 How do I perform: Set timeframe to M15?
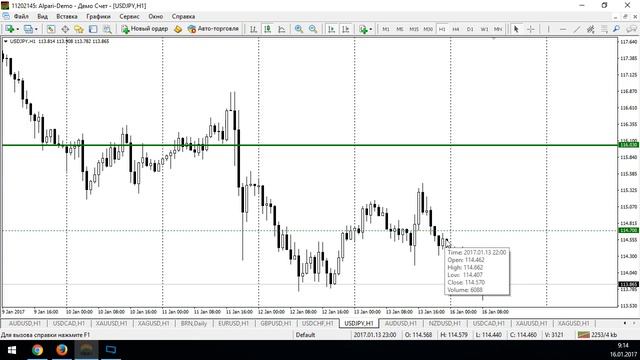(x=414, y=29)
